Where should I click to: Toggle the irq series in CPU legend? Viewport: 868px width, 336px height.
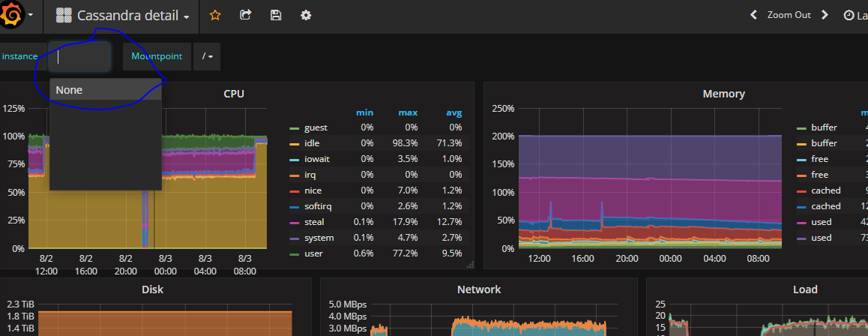tap(310, 175)
